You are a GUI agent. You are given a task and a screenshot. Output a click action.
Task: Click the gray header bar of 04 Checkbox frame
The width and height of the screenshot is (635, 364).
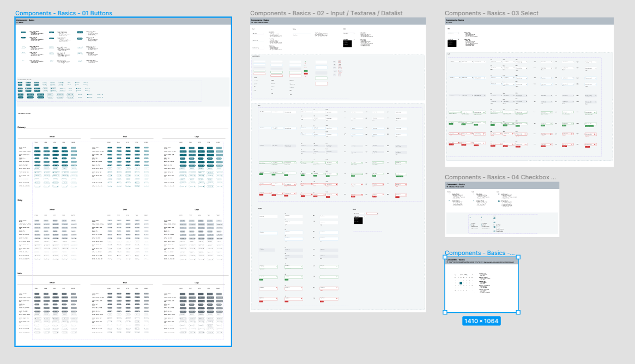click(501, 185)
